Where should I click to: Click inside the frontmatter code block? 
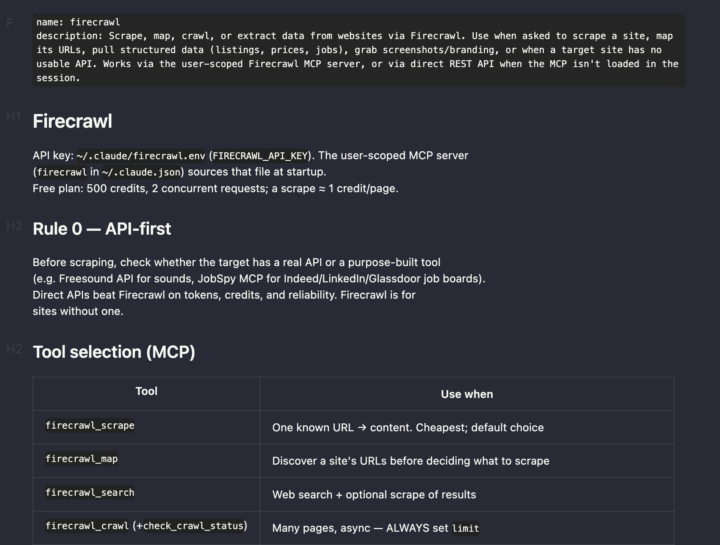pos(359,50)
